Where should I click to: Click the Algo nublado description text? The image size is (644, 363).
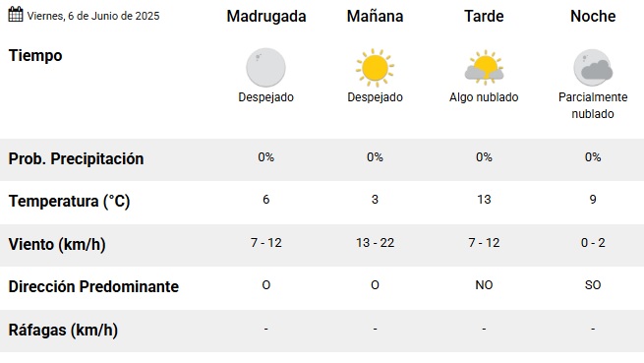point(484,97)
